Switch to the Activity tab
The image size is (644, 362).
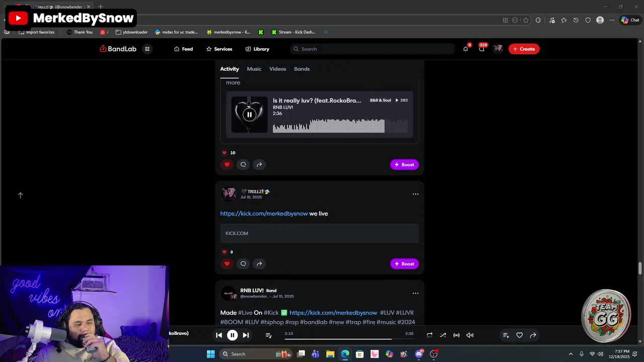click(x=229, y=69)
